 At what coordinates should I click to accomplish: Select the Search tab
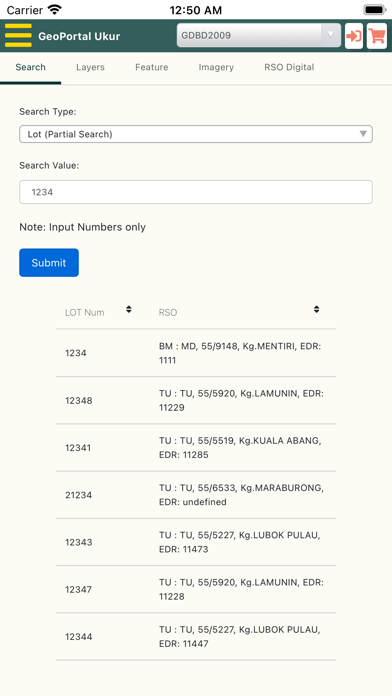point(31,67)
